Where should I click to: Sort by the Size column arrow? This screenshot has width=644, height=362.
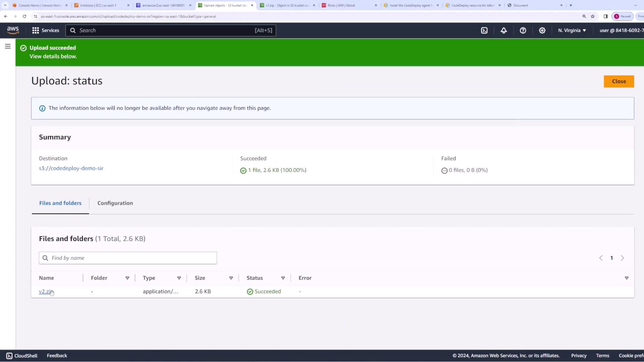click(x=231, y=278)
